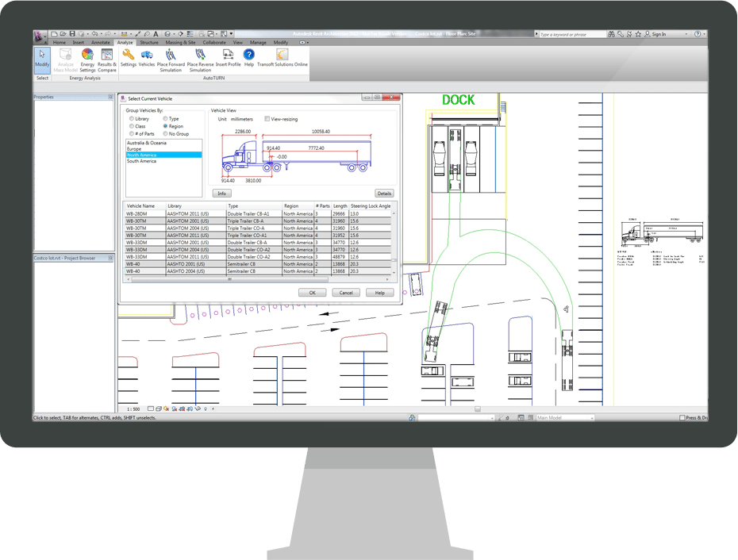
Task: Start Place Forward Simulation tool
Action: (171, 60)
